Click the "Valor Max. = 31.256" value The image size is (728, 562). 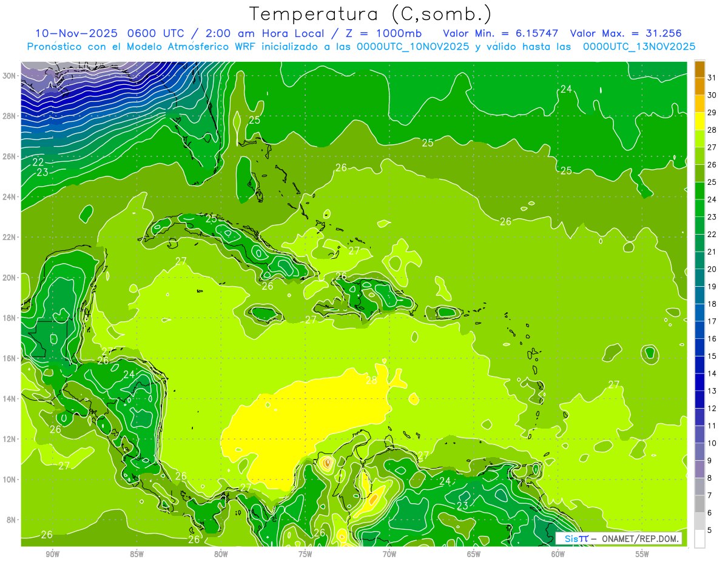626,33
